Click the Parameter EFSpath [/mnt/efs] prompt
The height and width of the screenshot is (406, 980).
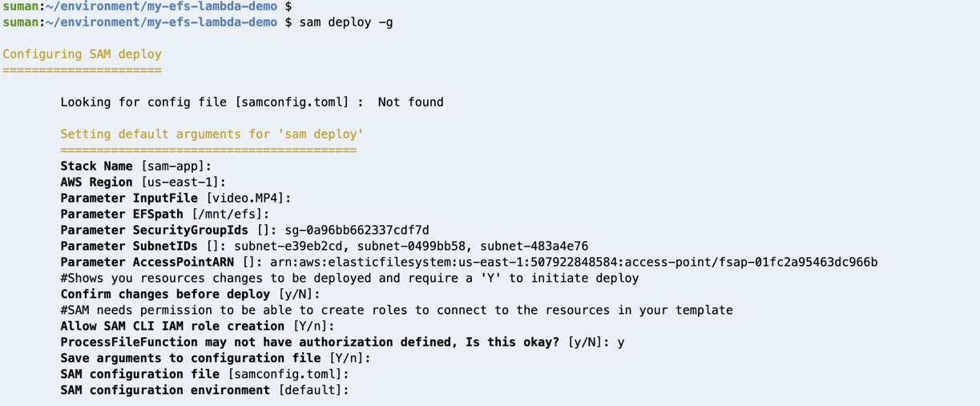click(165, 215)
